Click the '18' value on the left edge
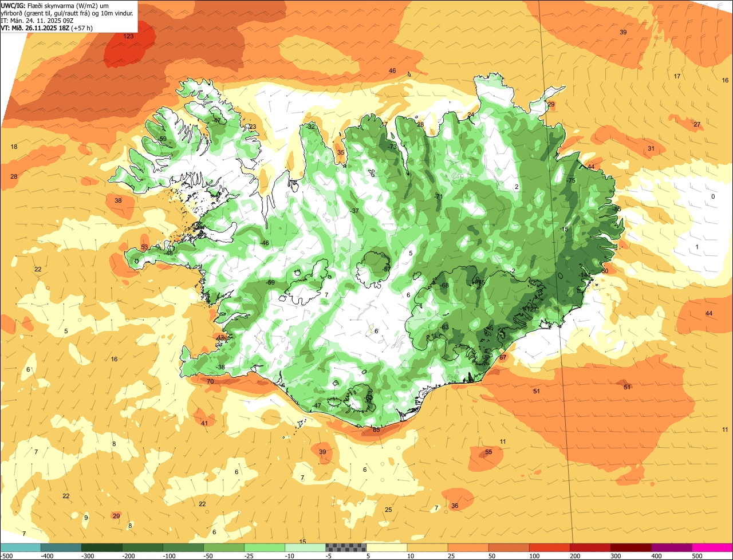Image resolution: width=733 pixels, height=560 pixels. tap(14, 147)
